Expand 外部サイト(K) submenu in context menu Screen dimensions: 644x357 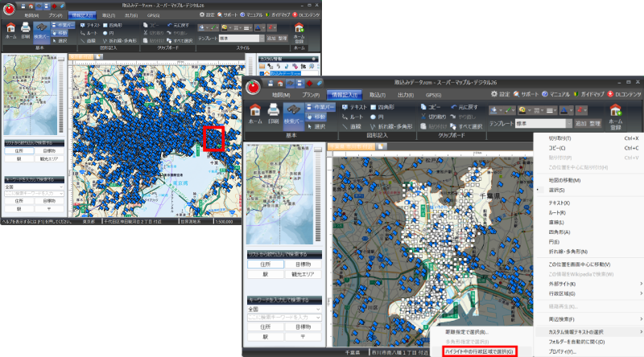point(589,284)
